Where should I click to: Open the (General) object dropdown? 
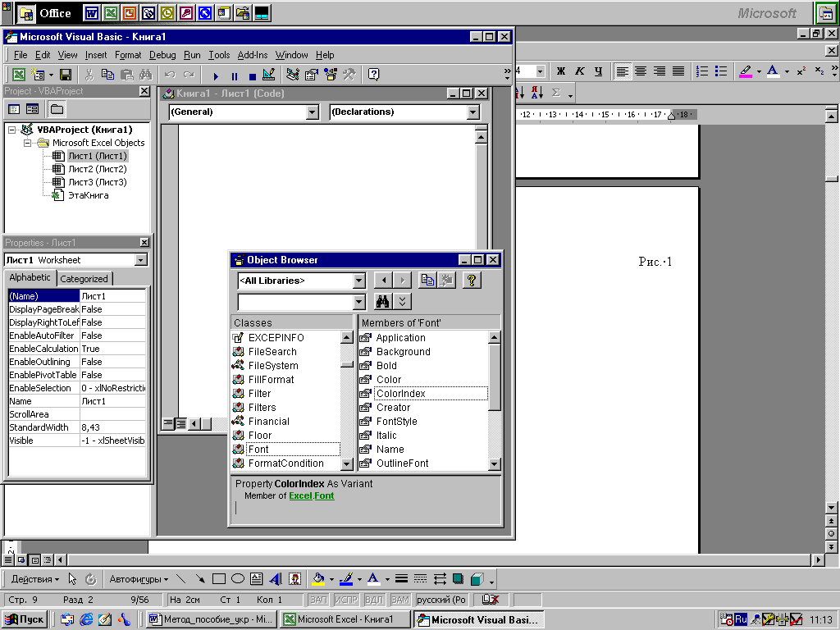pos(313,112)
